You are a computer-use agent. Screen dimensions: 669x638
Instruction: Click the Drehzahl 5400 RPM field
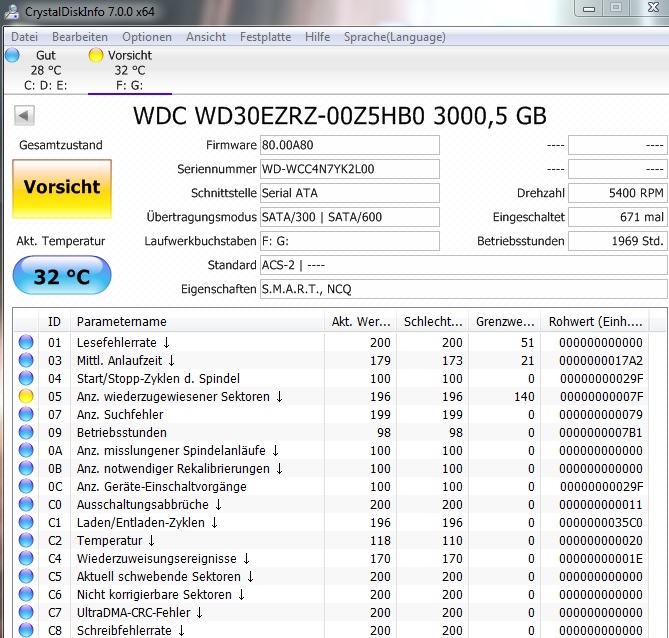click(x=618, y=193)
